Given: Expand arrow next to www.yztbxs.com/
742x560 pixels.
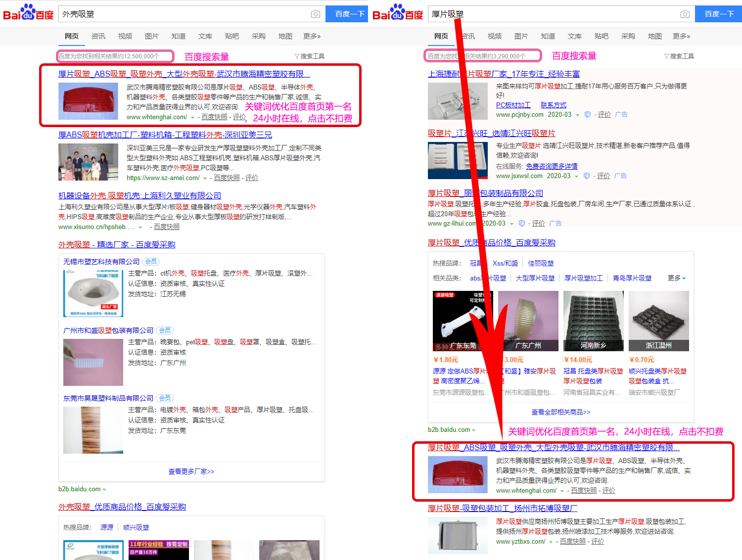Looking at the screenshot, I should click(551, 542).
